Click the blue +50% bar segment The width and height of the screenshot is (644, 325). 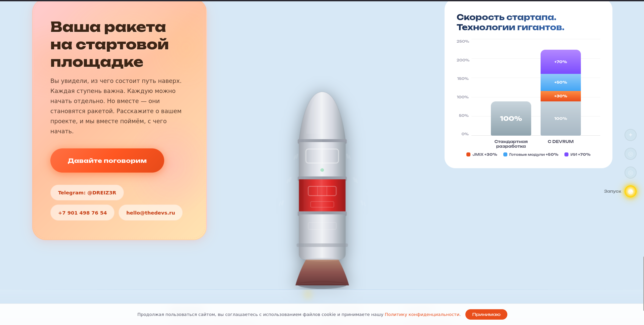click(x=560, y=83)
